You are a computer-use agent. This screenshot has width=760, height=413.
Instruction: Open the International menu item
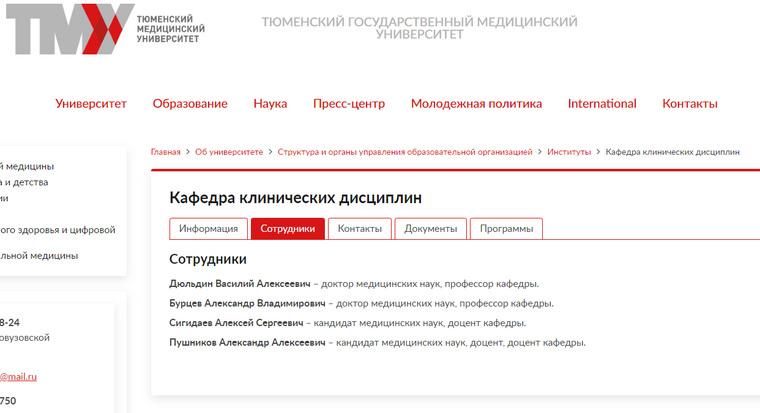coord(602,103)
